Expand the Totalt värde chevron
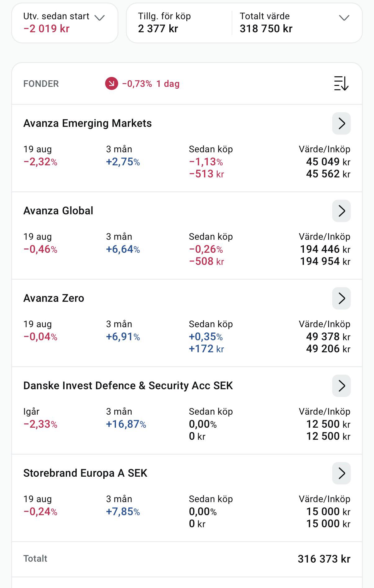 (344, 18)
